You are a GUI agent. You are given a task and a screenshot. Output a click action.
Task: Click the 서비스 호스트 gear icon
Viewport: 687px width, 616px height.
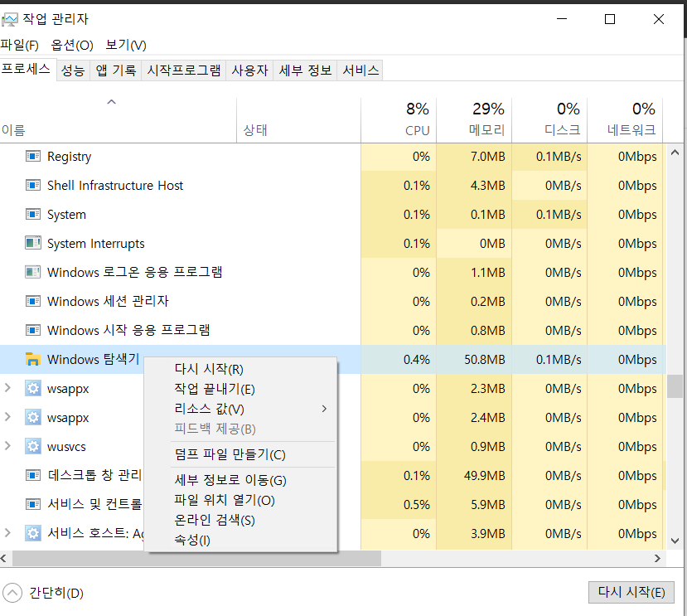[x=33, y=533]
